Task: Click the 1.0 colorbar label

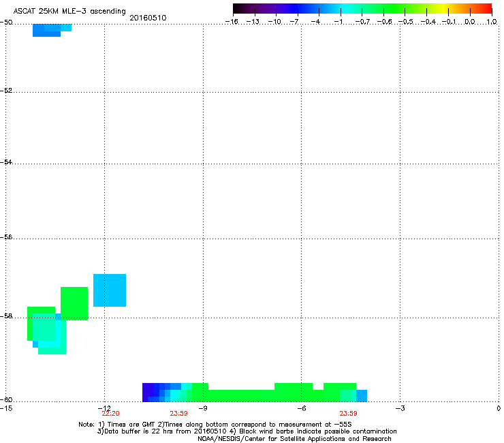Action: [x=492, y=22]
